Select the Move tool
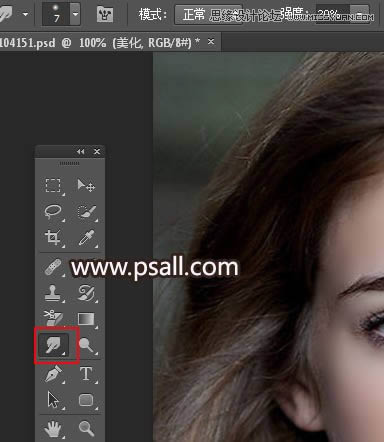The height and width of the screenshot is (442, 384). (86, 185)
